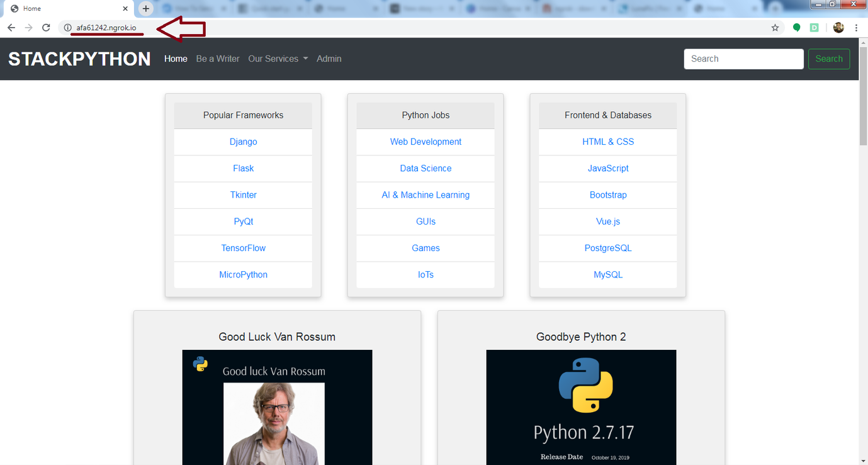Click the Python Jobs card header

pyautogui.click(x=426, y=115)
